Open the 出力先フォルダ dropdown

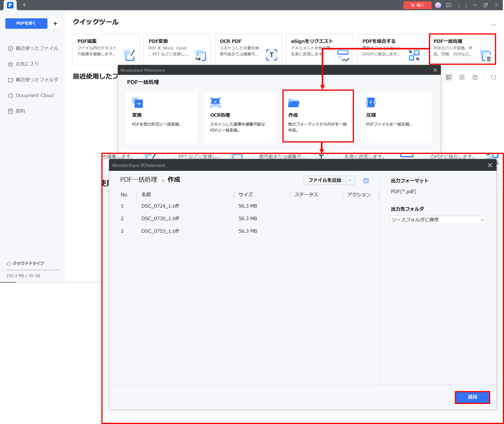tap(438, 220)
